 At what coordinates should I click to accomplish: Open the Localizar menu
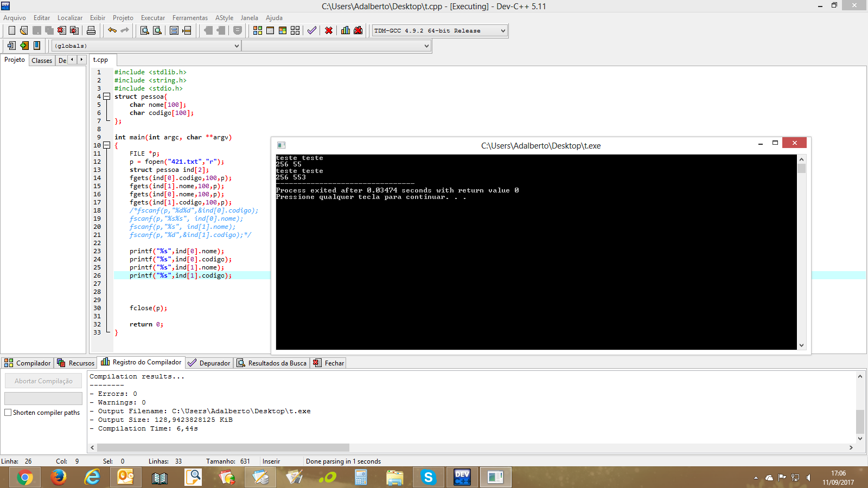70,18
